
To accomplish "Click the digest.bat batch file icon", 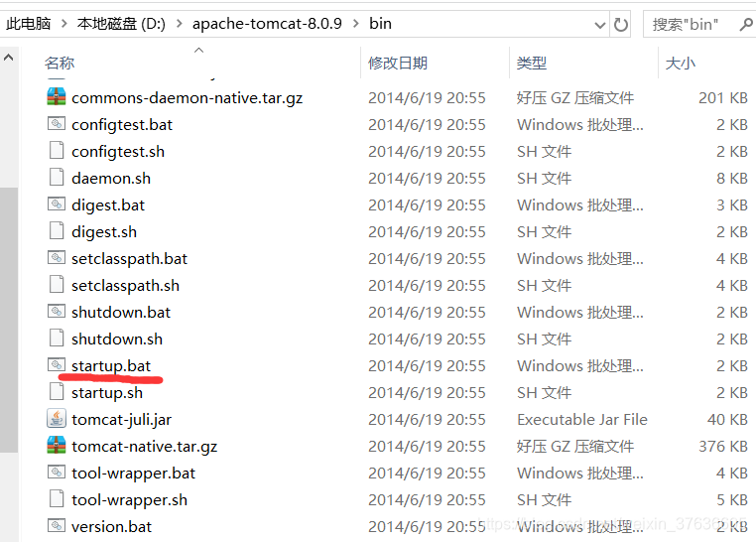I will [57, 204].
